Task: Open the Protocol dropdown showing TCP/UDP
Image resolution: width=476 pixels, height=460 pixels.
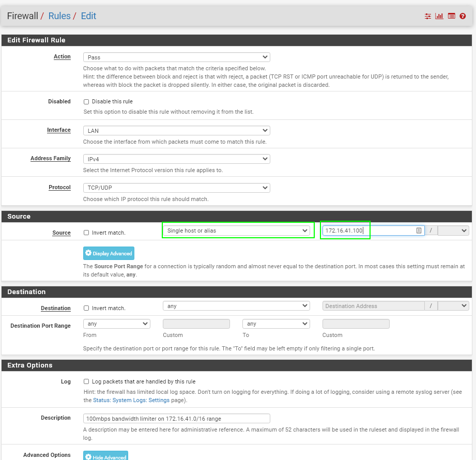Action: click(x=176, y=188)
